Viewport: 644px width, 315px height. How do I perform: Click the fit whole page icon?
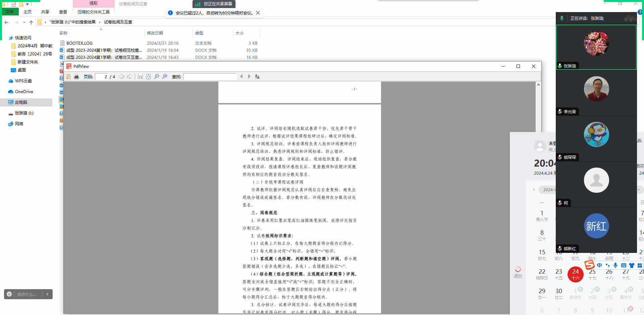(x=148, y=77)
